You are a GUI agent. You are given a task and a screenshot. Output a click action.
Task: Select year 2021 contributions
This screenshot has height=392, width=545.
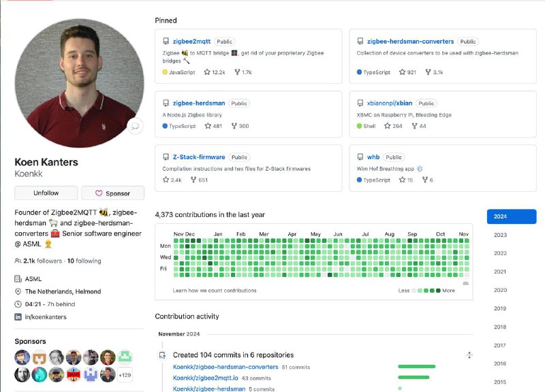tap(500, 272)
